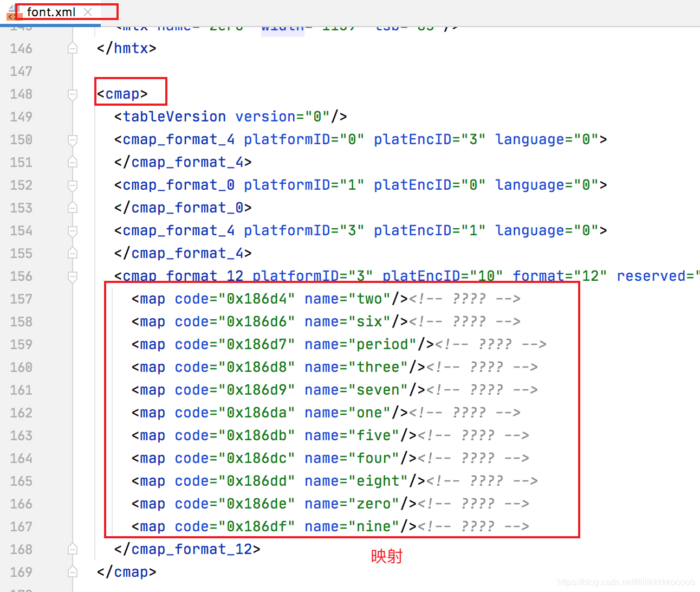
Task: Click line number 147 in gutter
Action: 21,71
